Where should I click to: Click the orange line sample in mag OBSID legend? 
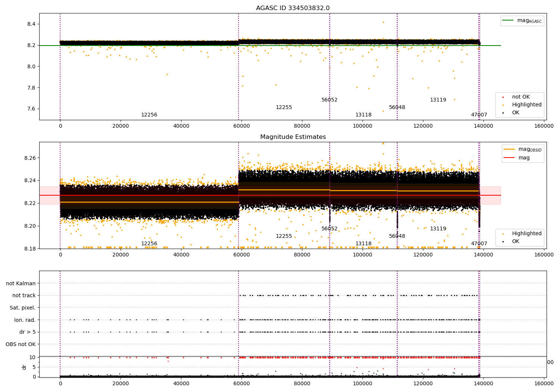[x=509, y=149]
